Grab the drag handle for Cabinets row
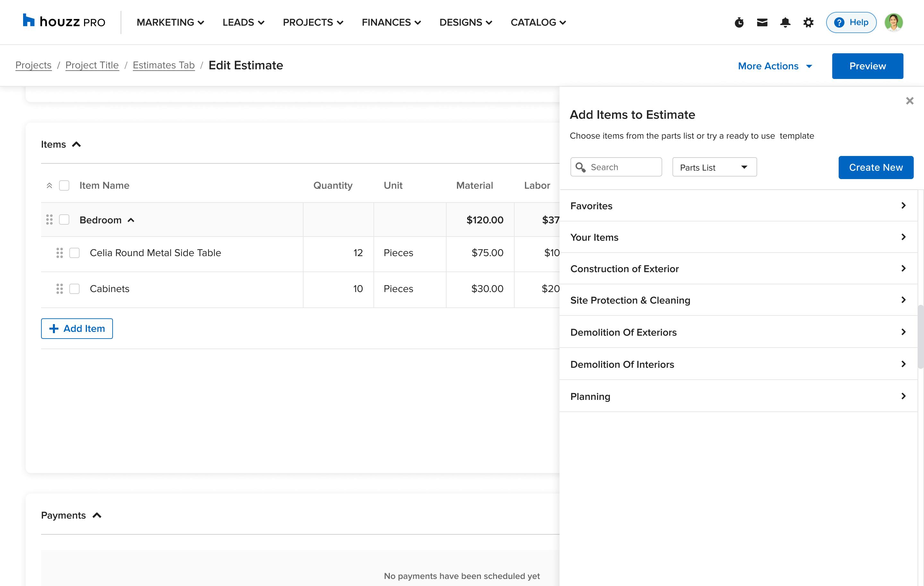The width and height of the screenshot is (924, 586). click(59, 289)
